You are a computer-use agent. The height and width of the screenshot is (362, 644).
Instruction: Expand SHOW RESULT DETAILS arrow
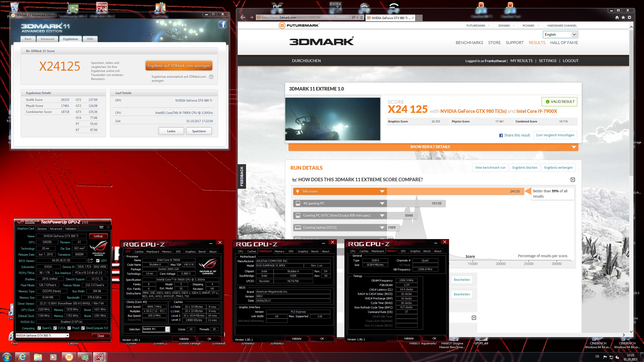click(574, 147)
